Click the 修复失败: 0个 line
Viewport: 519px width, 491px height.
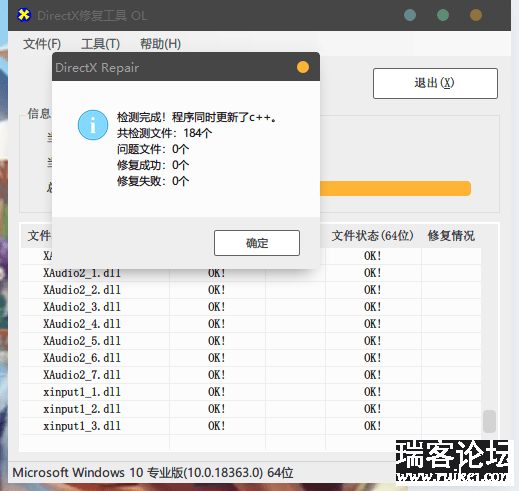(153, 181)
